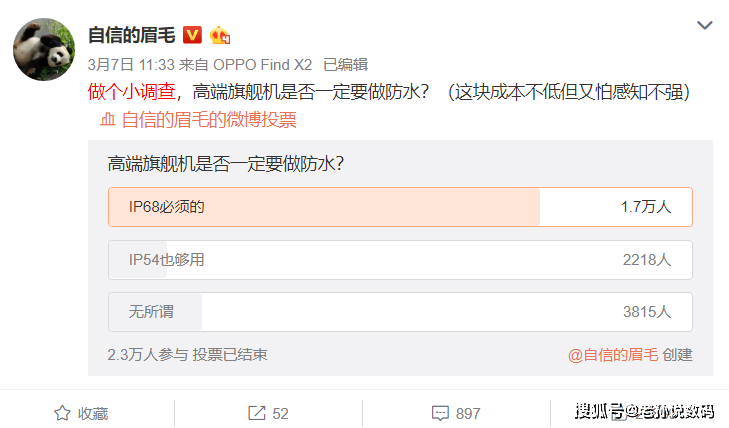The width and height of the screenshot is (729, 428).
Task: Click the star favorite icon
Action: pos(62,413)
